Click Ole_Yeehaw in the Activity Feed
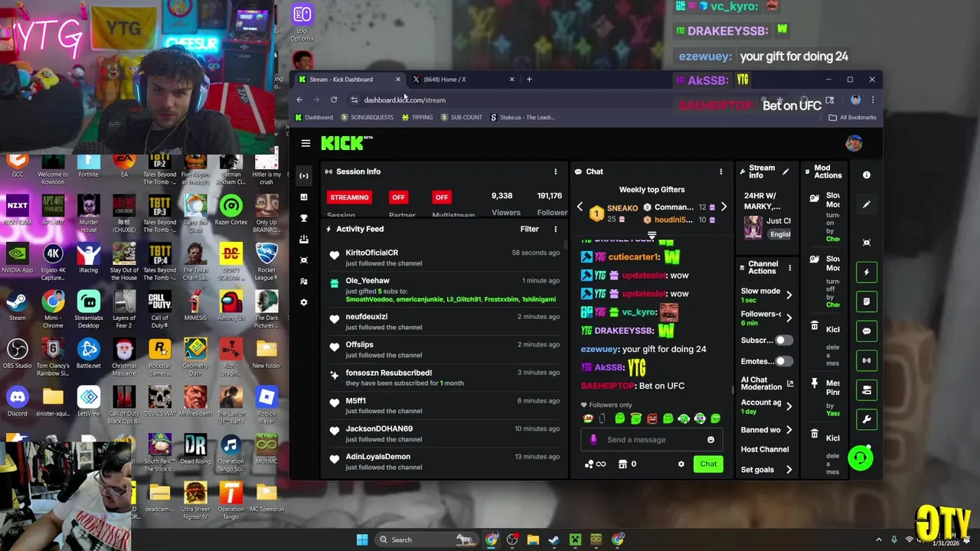This screenshot has height=551, width=980. [367, 281]
